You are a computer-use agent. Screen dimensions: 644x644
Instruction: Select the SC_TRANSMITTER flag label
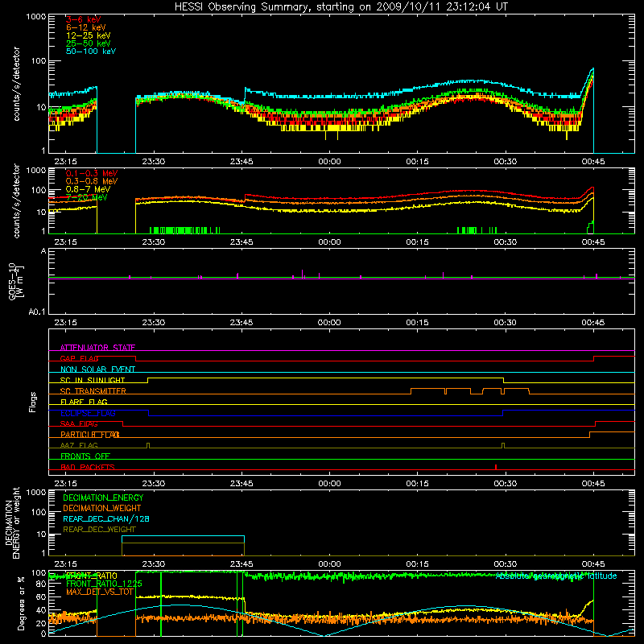(93, 391)
